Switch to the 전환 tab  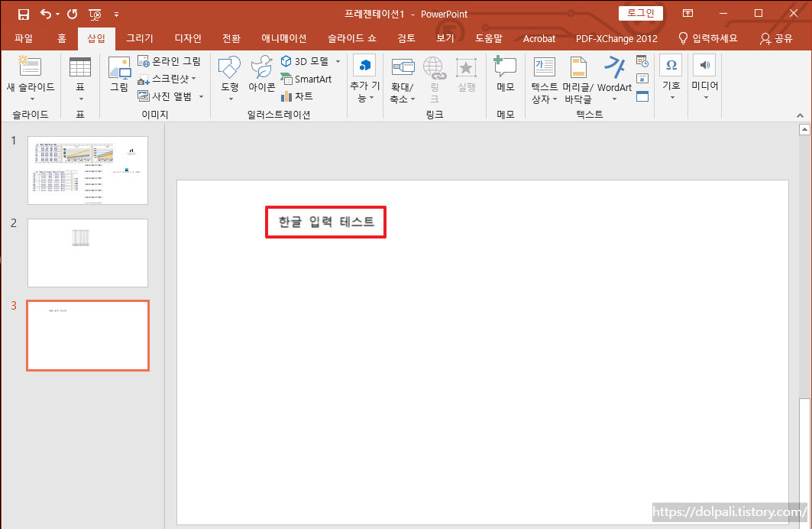pyautogui.click(x=231, y=38)
